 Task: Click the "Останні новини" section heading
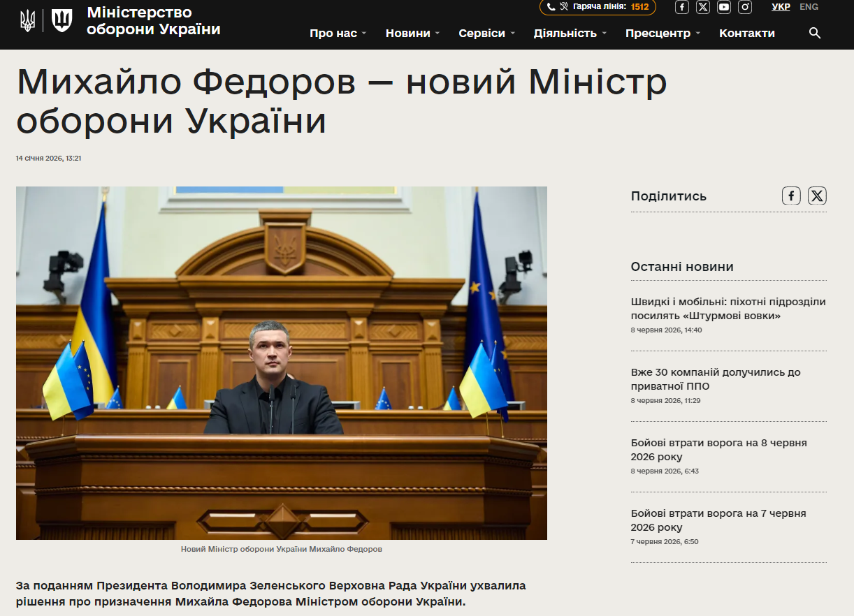682,266
